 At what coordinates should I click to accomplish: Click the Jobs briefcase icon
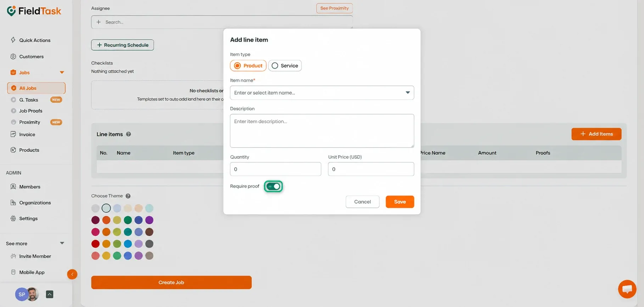tap(13, 72)
